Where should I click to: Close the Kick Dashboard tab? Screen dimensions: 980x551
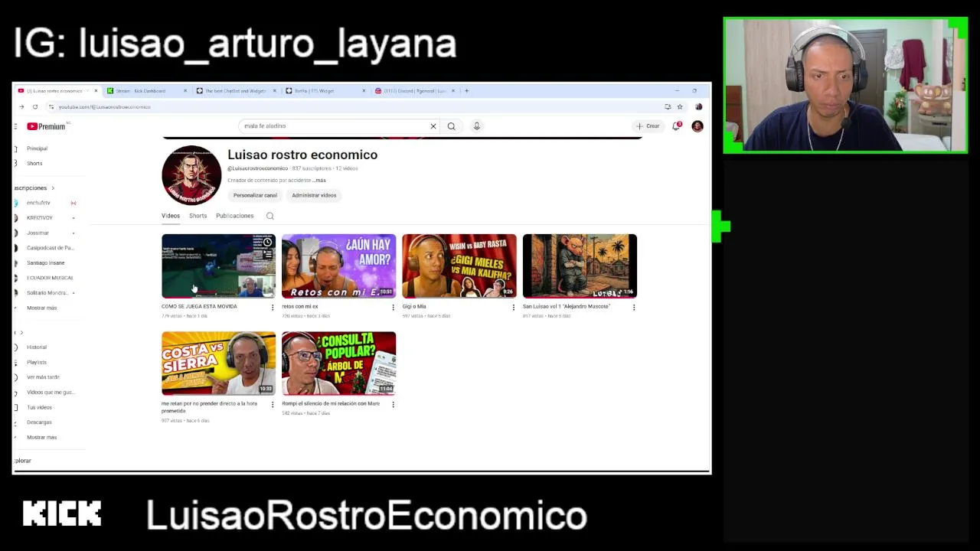pos(185,91)
